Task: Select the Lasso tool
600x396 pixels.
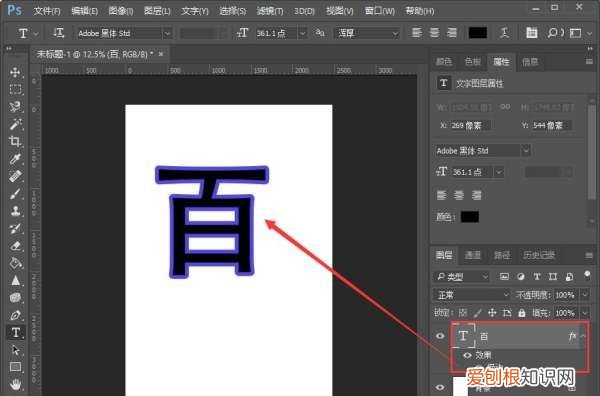Action: pos(15,107)
